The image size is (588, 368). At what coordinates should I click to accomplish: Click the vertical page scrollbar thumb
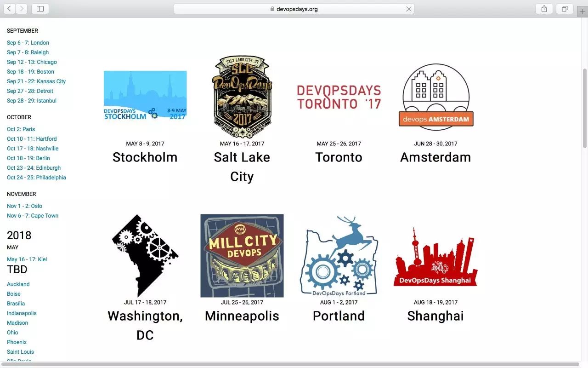(585, 108)
